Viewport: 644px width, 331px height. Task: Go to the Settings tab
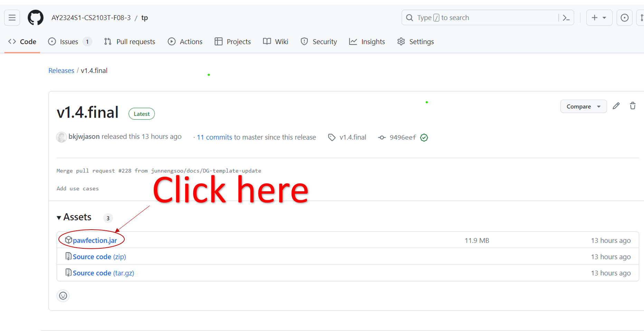[416, 42]
